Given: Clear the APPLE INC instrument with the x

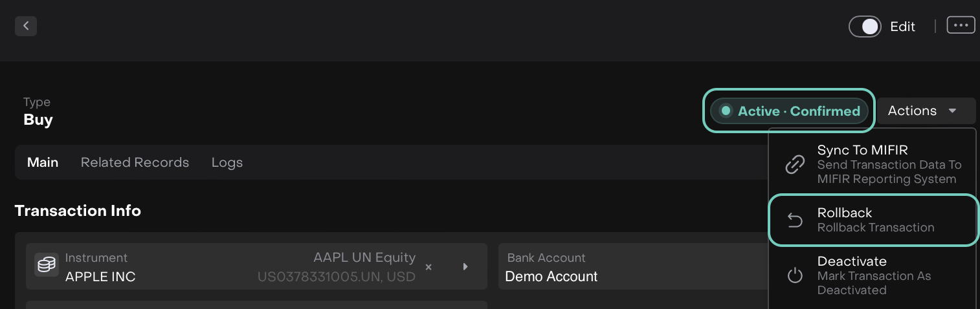Looking at the screenshot, I should pyautogui.click(x=429, y=267).
